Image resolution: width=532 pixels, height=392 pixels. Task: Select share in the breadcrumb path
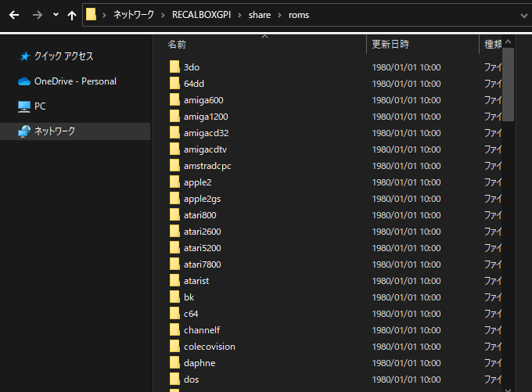click(x=260, y=15)
